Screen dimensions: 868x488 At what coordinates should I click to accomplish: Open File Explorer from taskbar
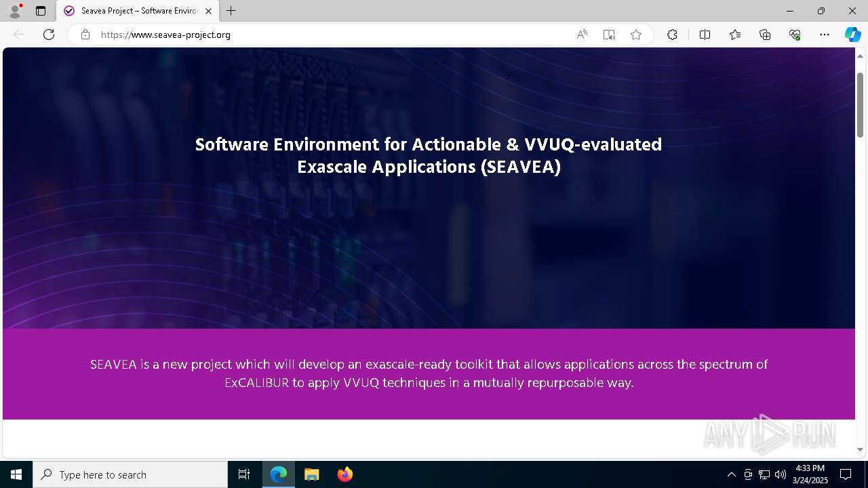pyautogui.click(x=311, y=474)
